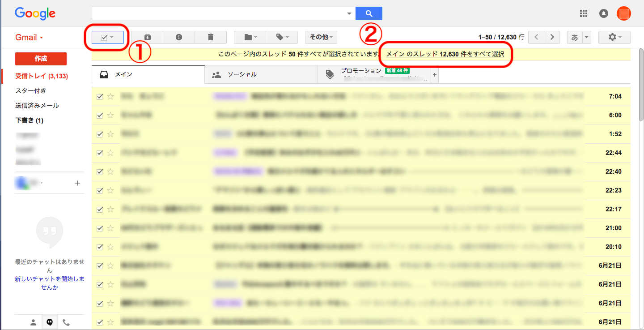Click the Report spam icon
The height and width of the screenshot is (330, 644).
tap(179, 37)
